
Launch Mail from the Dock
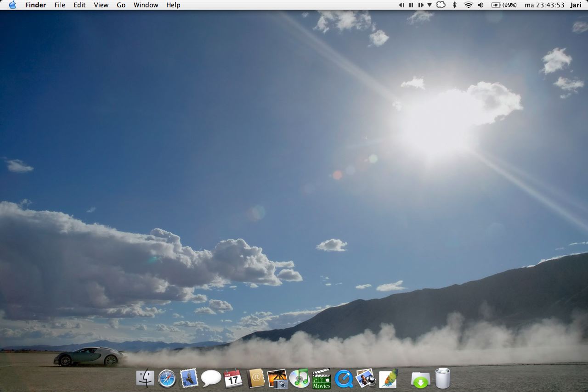click(x=189, y=378)
